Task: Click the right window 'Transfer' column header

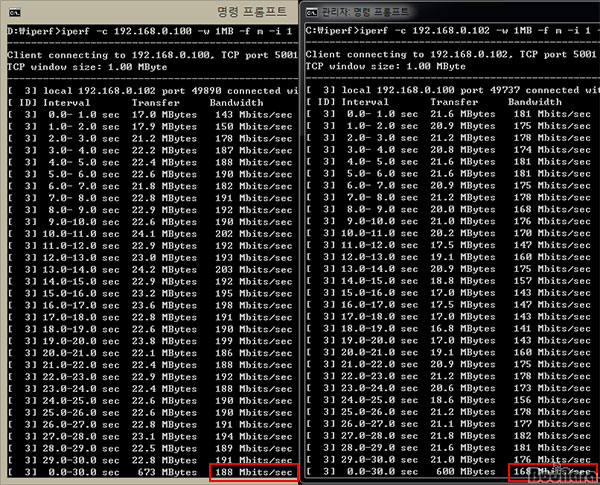Action: coord(454,102)
